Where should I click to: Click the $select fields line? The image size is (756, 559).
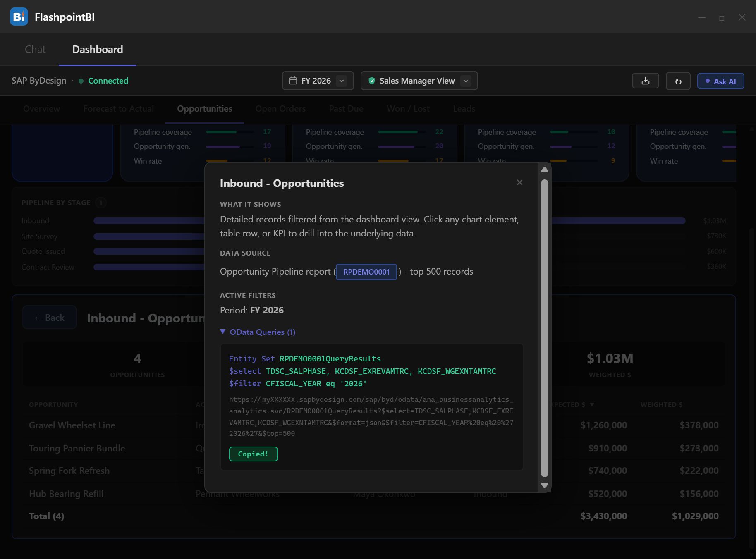(x=362, y=371)
